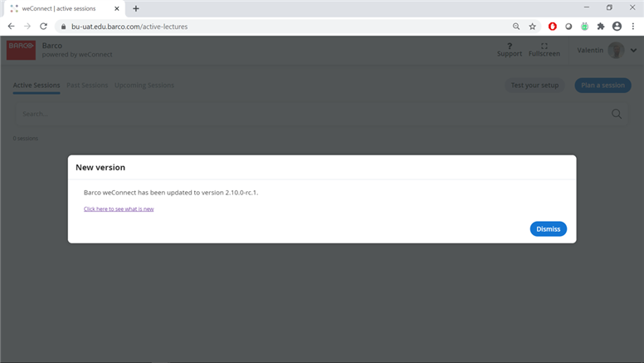Image resolution: width=644 pixels, height=363 pixels.
Task: Switch to the Active Sessions tab
Action: pyautogui.click(x=37, y=85)
